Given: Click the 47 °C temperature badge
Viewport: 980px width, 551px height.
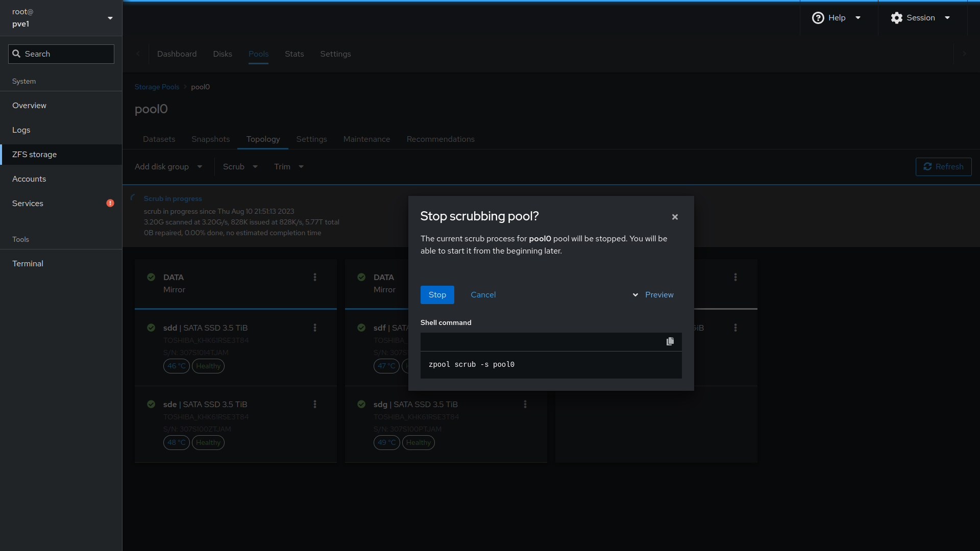Looking at the screenshot, I should point(387,366).
